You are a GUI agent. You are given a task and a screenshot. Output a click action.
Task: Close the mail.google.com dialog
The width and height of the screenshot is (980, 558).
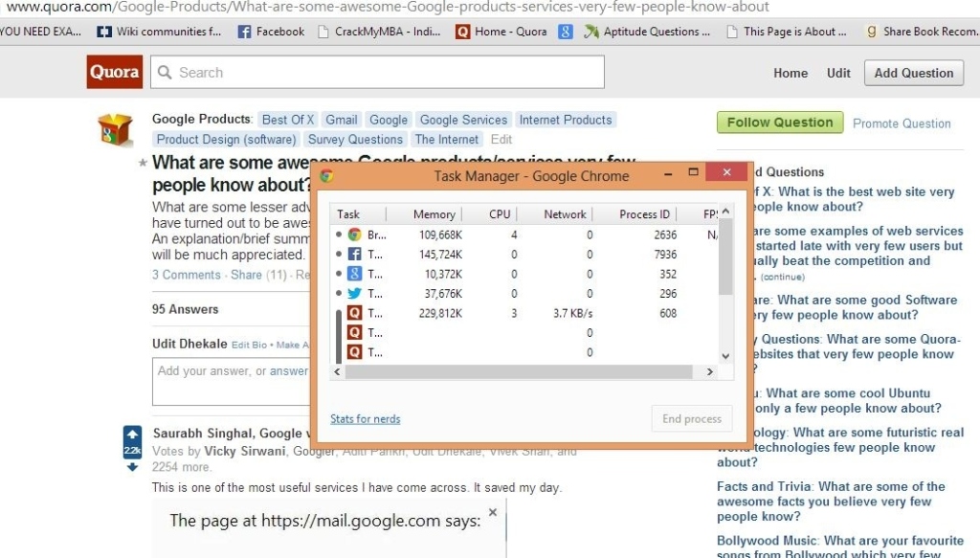click(x=493, y=512)
